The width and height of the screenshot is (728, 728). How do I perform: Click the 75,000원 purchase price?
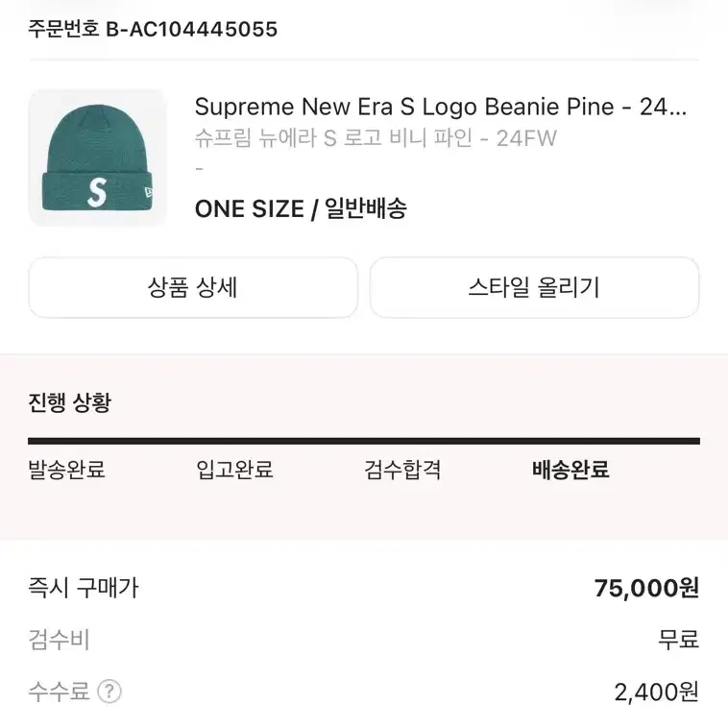click(646, 588)
